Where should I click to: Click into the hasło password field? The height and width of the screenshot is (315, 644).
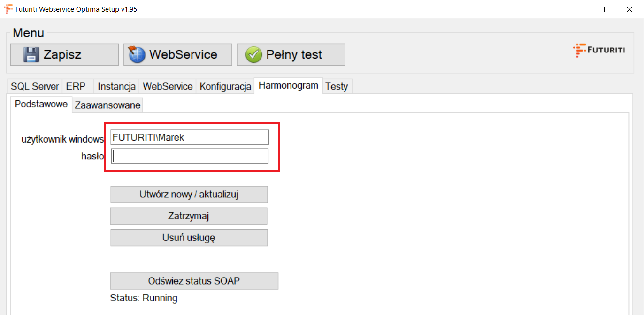tap(190, 156)
